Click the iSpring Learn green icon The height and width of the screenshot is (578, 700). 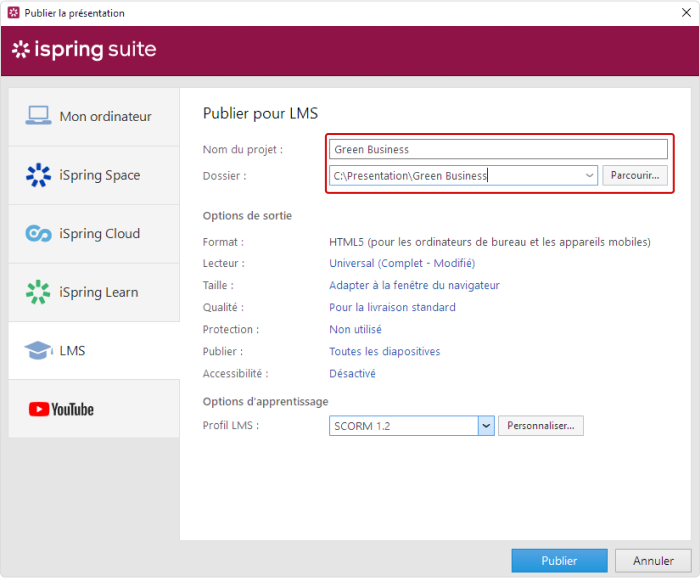(x=38, y=292)
